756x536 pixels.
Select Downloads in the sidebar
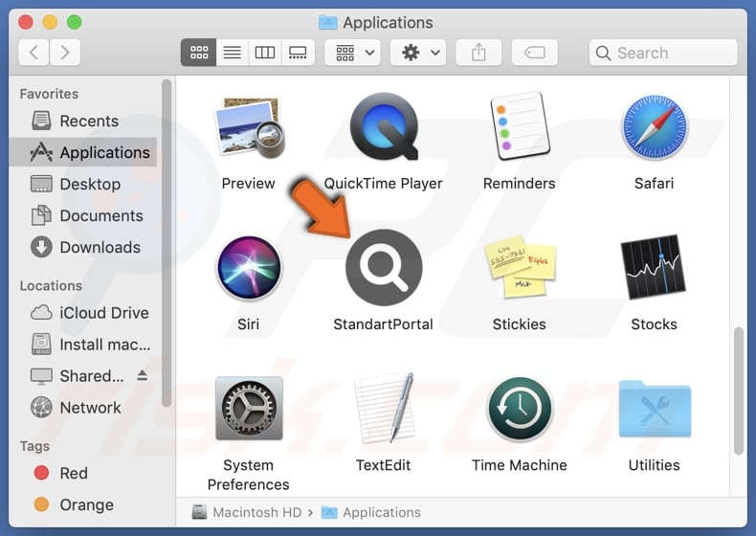[83, 247]
